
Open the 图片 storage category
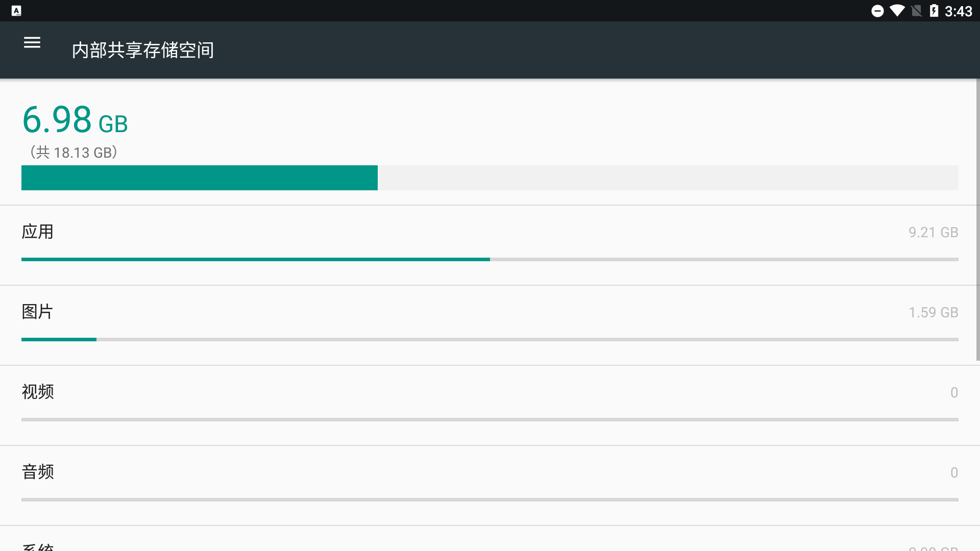click(x=38, y=312)
